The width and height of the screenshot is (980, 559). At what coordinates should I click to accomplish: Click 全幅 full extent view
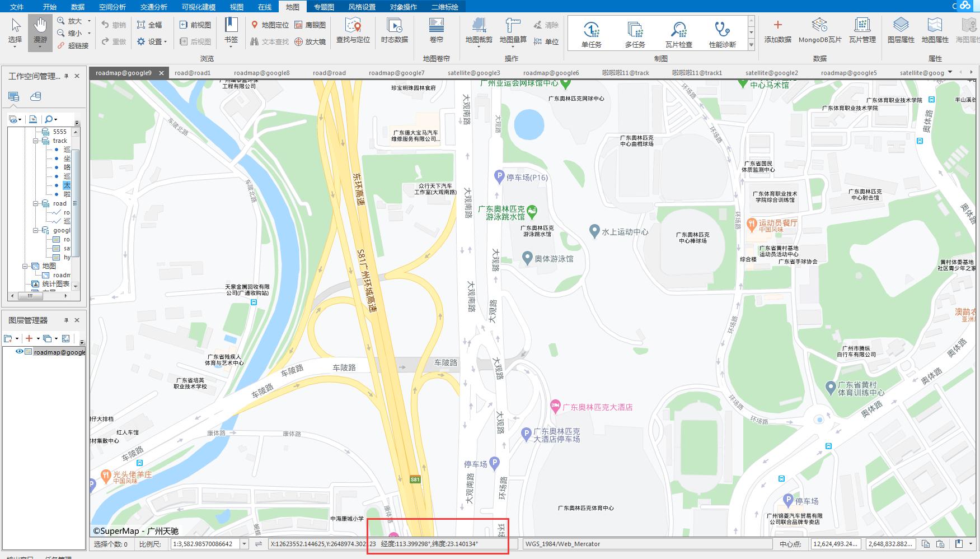pos(149,25)
